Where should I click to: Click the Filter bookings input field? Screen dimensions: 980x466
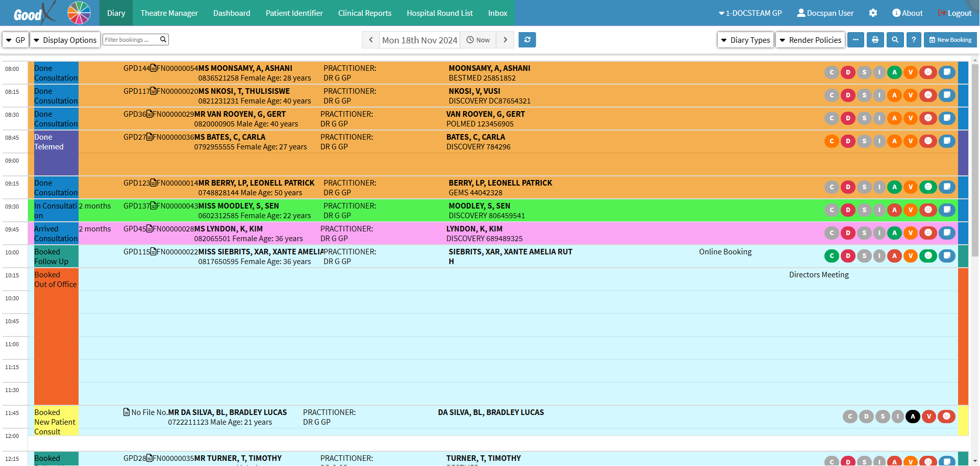[x=131, y=40]
